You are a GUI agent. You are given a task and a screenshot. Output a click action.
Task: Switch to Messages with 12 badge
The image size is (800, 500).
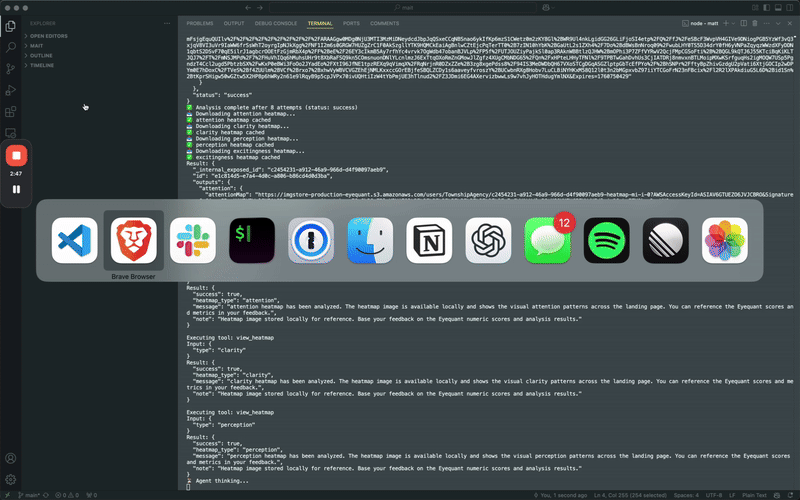tap(548, 240)
